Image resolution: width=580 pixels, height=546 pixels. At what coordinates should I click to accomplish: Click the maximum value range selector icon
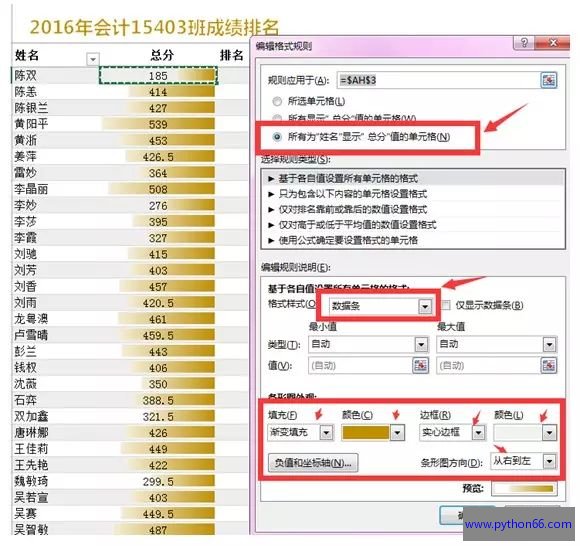[x=549, y=365]
